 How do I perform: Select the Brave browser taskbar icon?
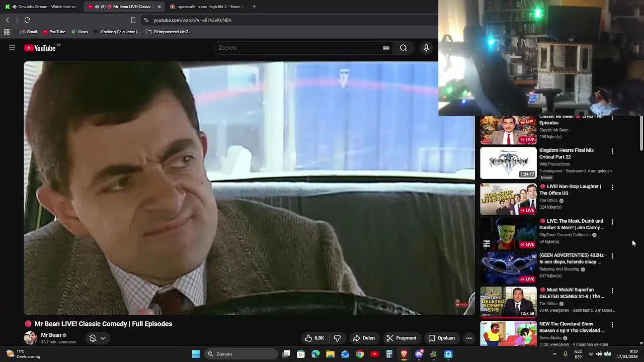[404, 354]
